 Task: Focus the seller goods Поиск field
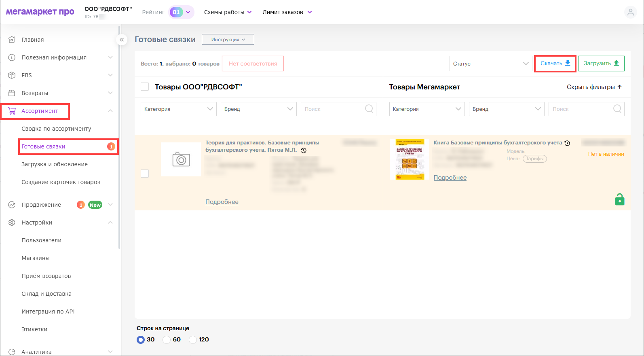click(x=338, y=109)
